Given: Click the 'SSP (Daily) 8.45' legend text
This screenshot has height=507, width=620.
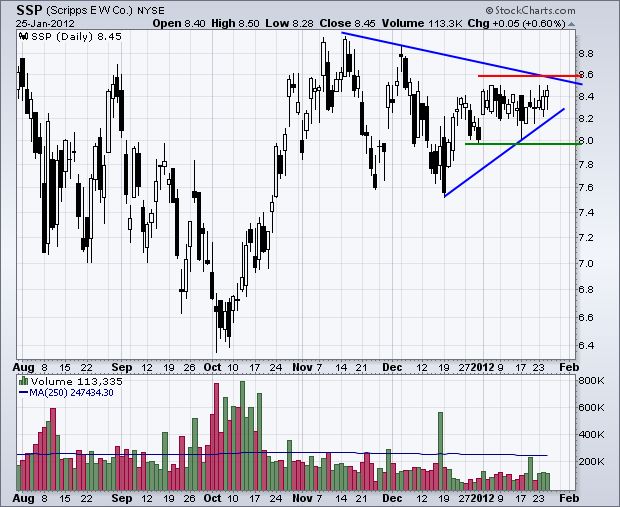Looking at the screenshot, I should coord(76,36).
